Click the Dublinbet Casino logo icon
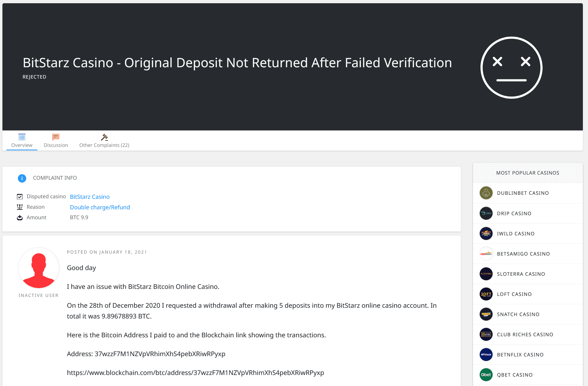The height and width of the screenshot is (386, 588). (486, 193)
